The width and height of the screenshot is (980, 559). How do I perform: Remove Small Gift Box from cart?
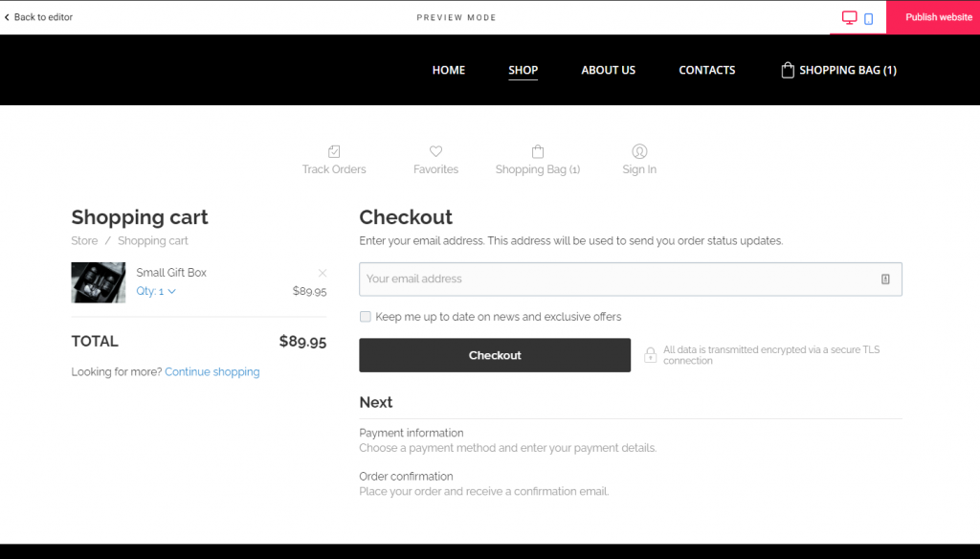pyautogui.click(x=323, y=273)
